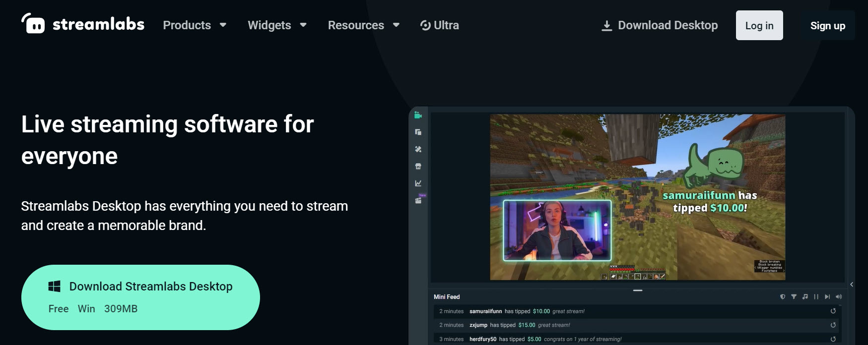
Task: Click the resize handle above Mini Feed
Action: [x=638, y=290]
